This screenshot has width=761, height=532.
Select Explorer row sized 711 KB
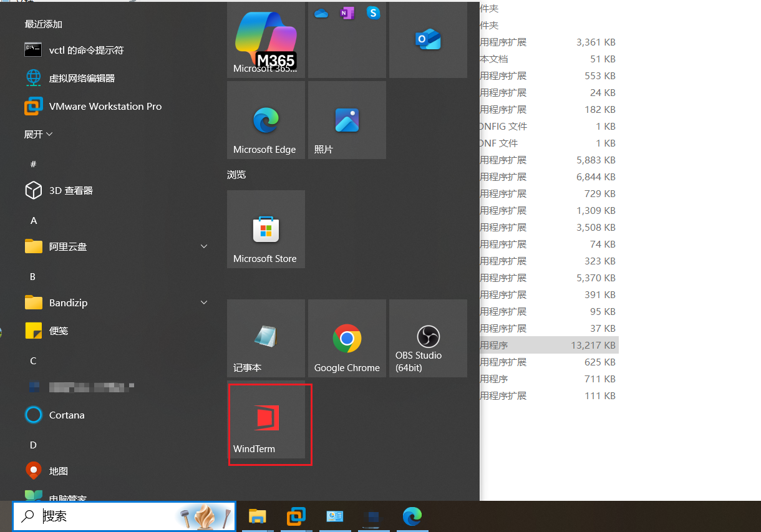click(x=549, y=379)
